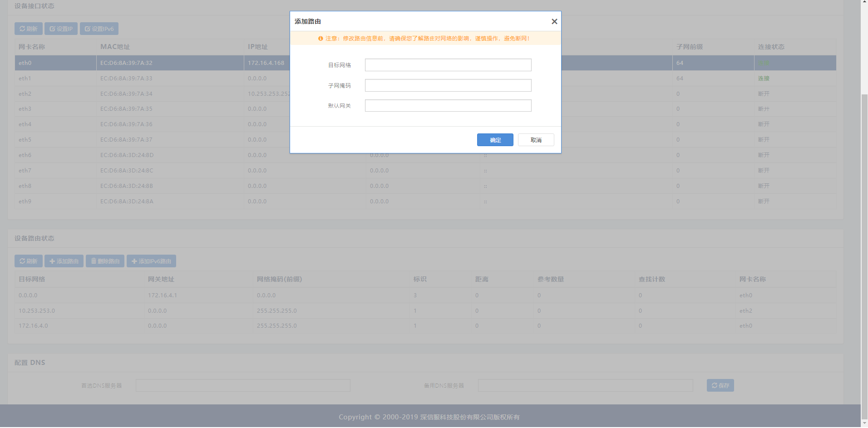
Task: Click the 添加路由 plus button
Action: tap(64, 261)
